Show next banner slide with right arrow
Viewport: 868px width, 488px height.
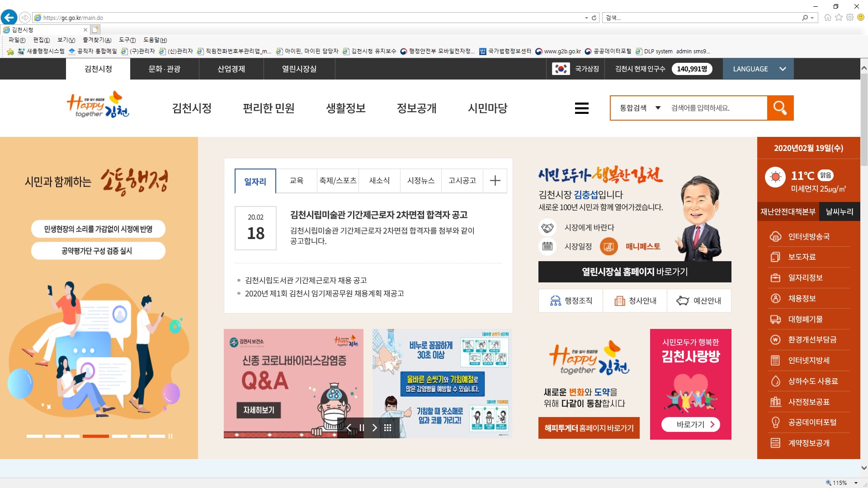pyautogui.click(x=374, y=428)
